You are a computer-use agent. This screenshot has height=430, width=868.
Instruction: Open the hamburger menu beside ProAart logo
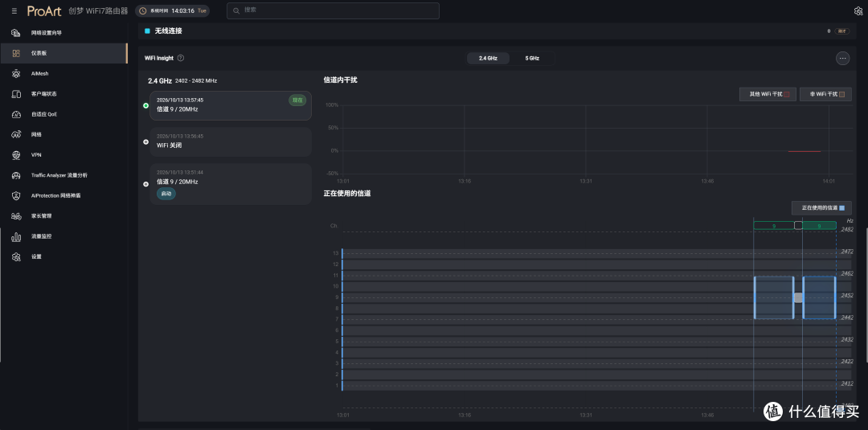coord(14,11)
